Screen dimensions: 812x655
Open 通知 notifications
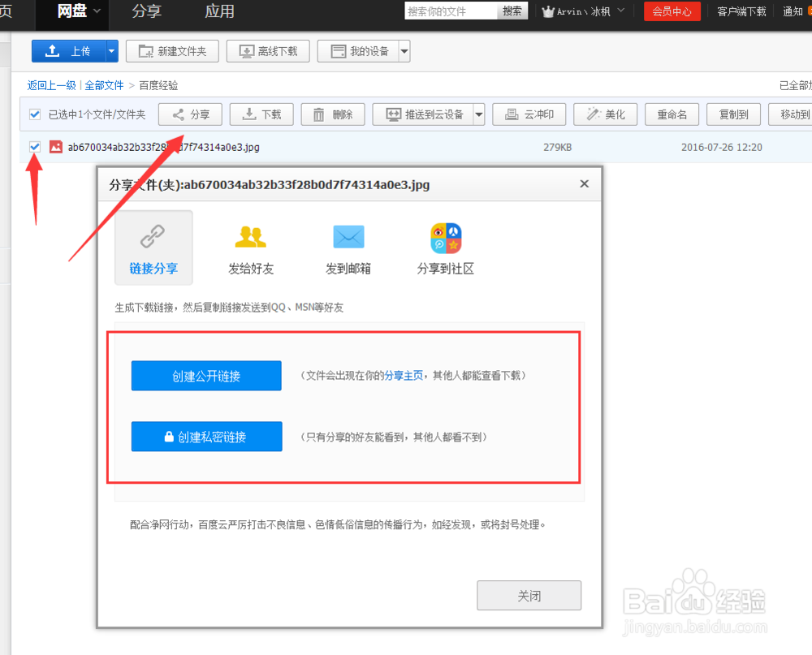pyautogui.click(x=793, y=11)
